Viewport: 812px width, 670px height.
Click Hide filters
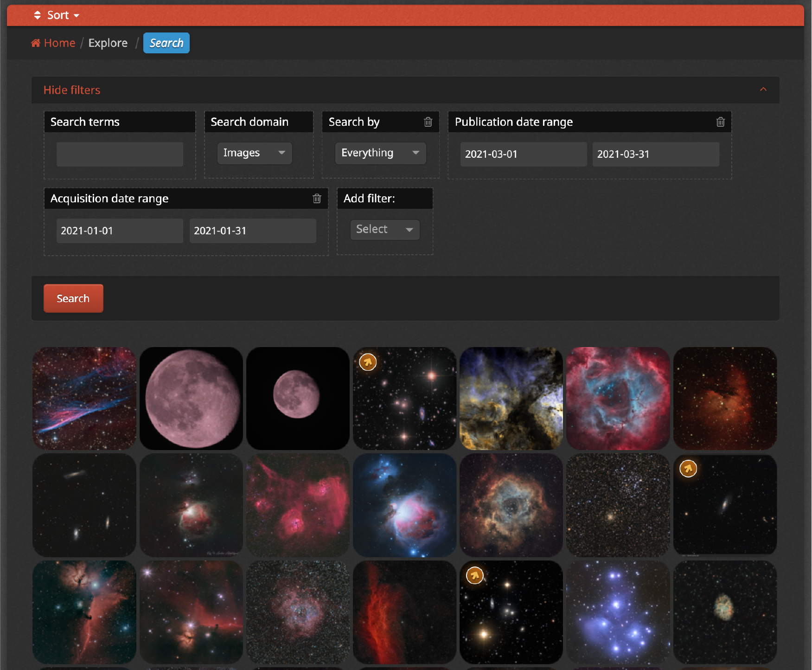click(x=72, y=90)
